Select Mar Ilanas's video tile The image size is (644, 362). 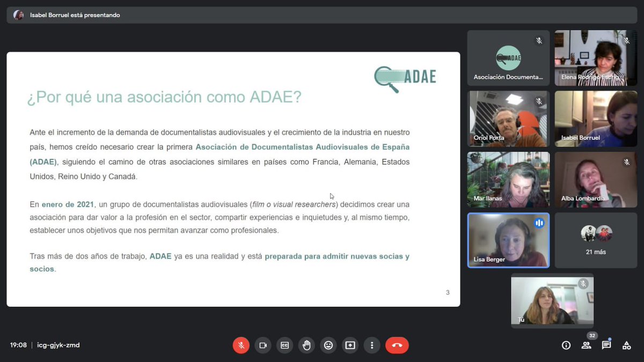click(x=509, y=180)
